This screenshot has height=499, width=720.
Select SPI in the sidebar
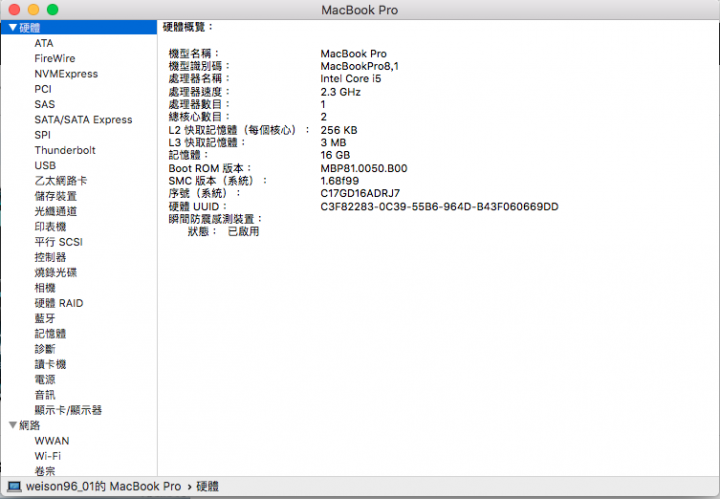tap(42, 135)
